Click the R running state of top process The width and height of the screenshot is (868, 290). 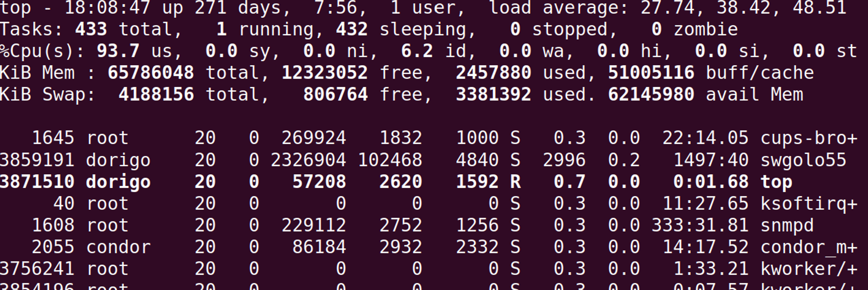[x=515, y=182]
